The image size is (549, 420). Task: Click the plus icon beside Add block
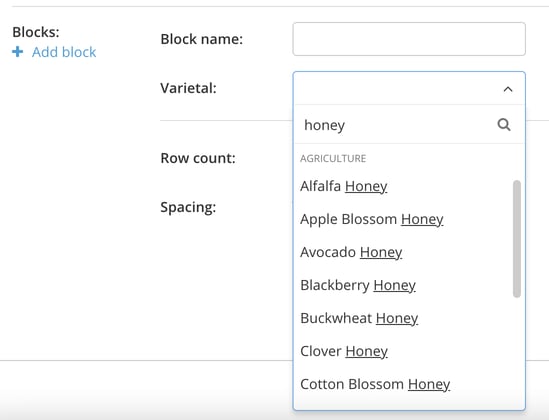18,52
